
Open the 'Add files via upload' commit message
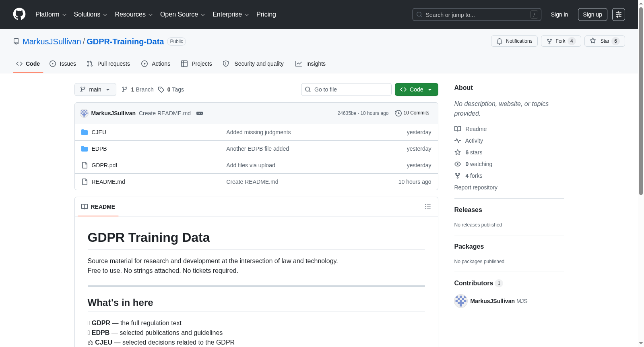251,165
